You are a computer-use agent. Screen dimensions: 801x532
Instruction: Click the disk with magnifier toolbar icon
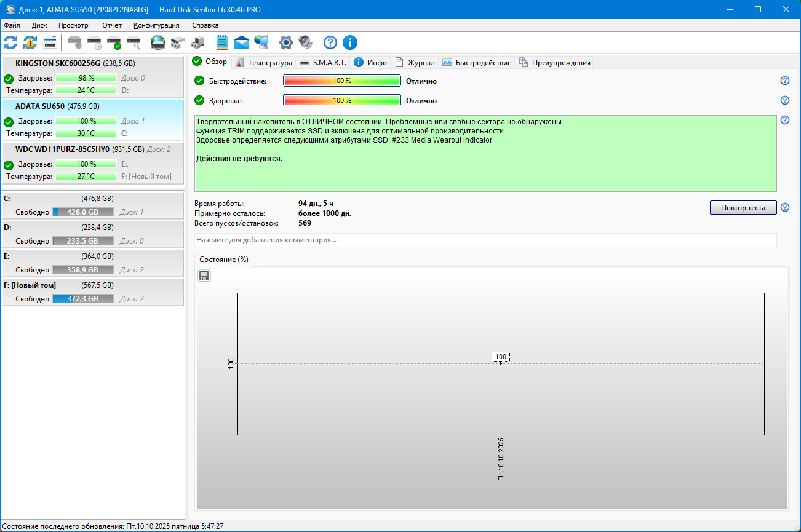(x=133, y=42)
